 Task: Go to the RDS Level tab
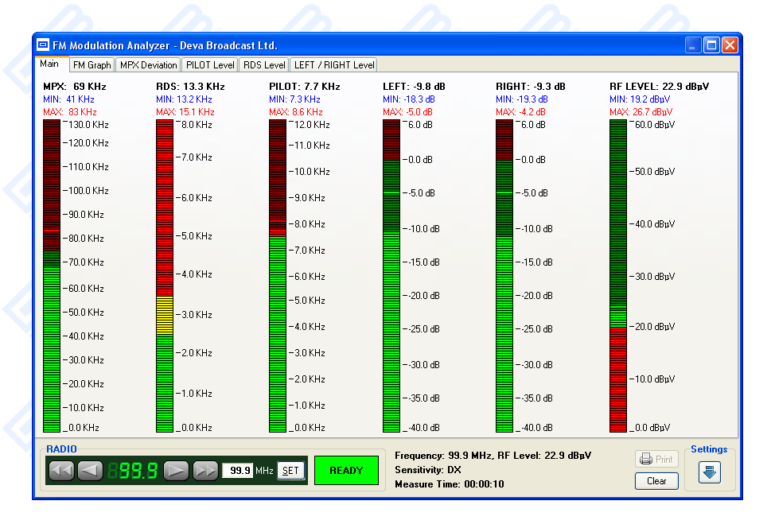coord(264,65)
